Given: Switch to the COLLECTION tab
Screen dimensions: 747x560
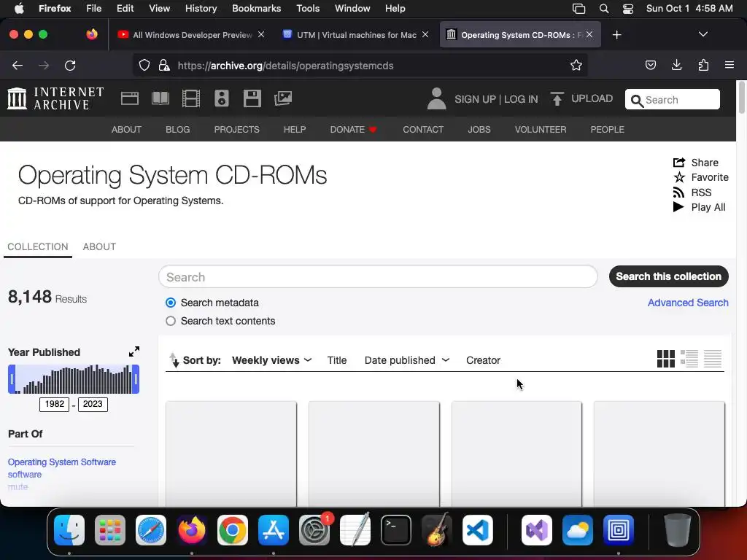Looking at the screenshot, I should pyautogui.click(x=38, y=246).
